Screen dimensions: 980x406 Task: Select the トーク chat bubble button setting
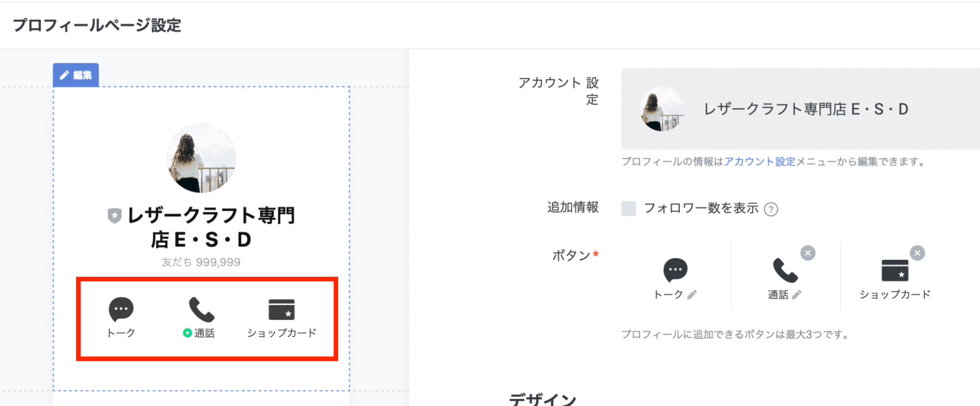point(675,269)
